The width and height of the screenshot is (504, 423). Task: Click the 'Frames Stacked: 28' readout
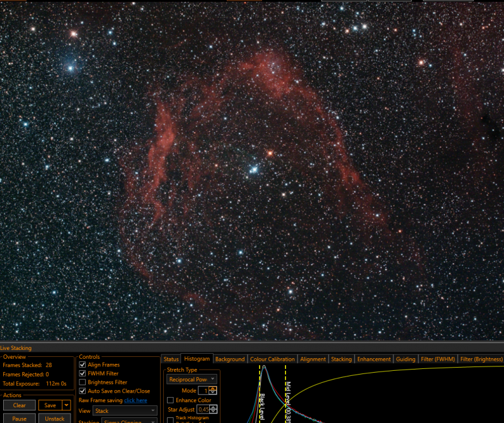(x=27, y=365)
